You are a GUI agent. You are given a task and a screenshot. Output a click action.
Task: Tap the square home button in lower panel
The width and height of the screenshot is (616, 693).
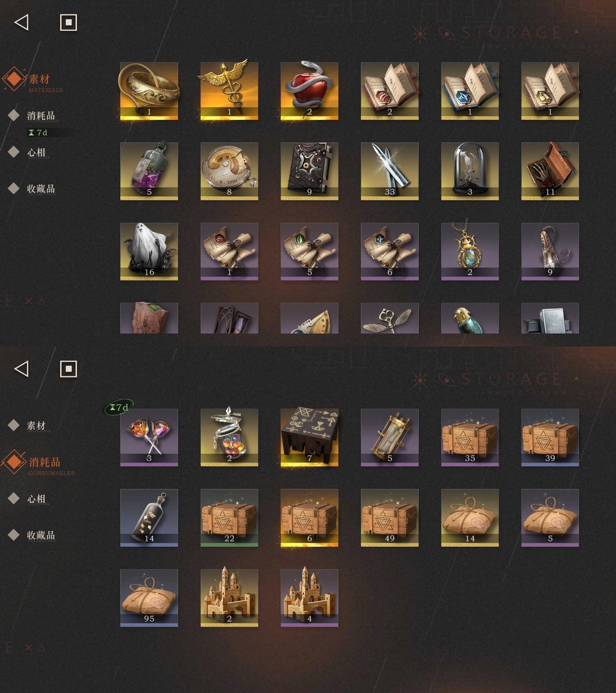point(68,369)
